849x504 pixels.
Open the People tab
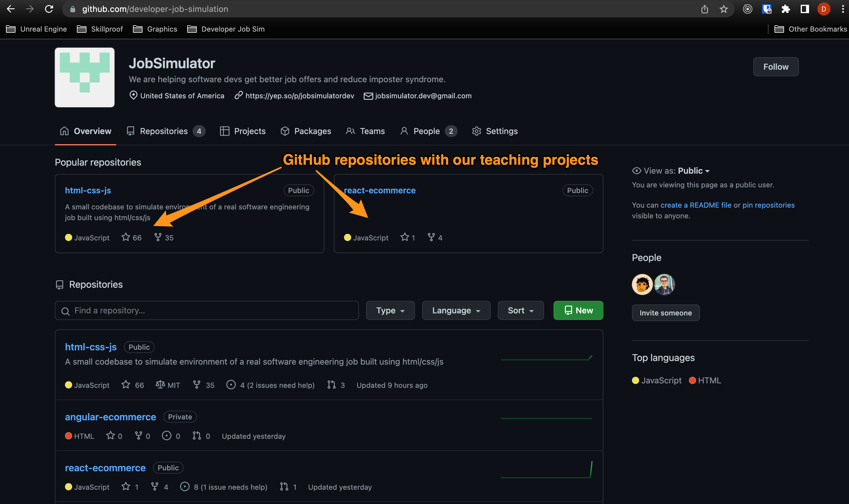(x=428, y=131)
